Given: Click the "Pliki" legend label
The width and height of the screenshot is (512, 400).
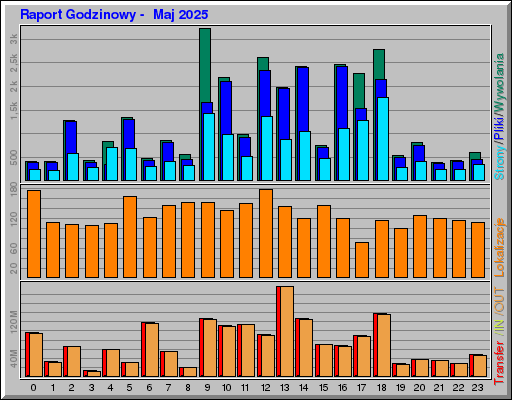Looking at the screenshot, I should click(499, 128).
